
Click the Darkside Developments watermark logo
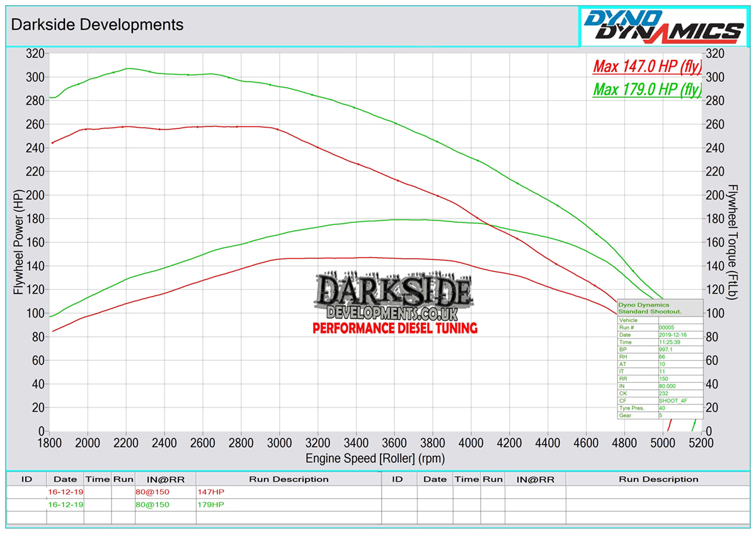pyautogui.click(x=395, y=297)
